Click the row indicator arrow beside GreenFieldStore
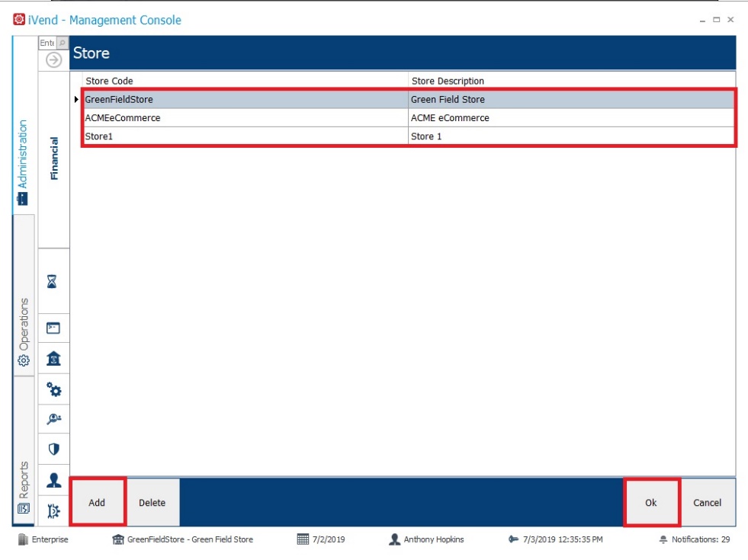 pos(76,99)
